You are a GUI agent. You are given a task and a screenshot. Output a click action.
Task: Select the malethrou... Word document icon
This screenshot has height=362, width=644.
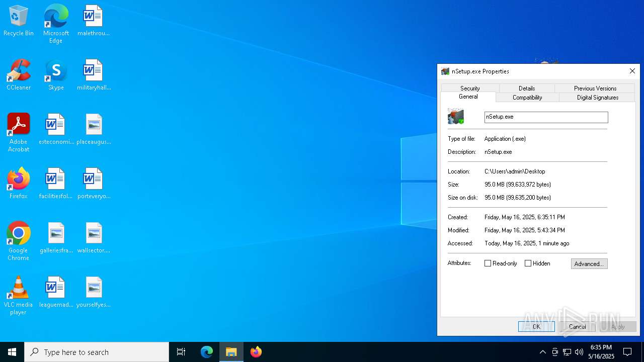point(94,21)
